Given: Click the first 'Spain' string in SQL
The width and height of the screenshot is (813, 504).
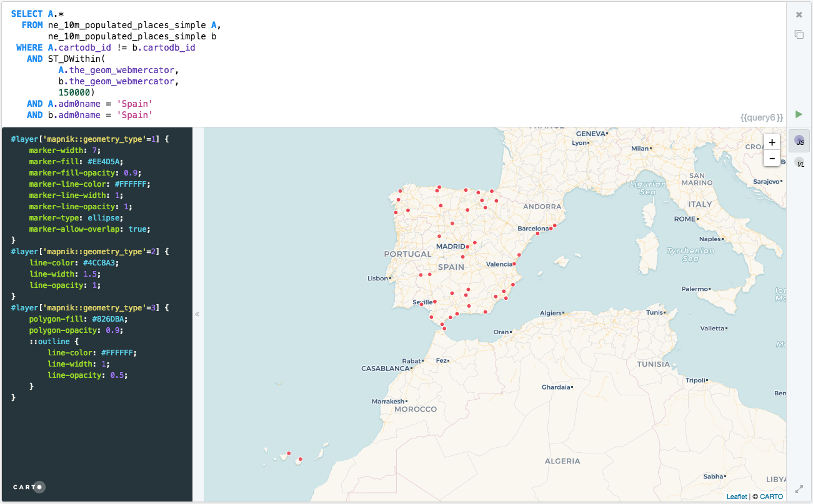Looking at the screenshot, I should pos(135,104).
